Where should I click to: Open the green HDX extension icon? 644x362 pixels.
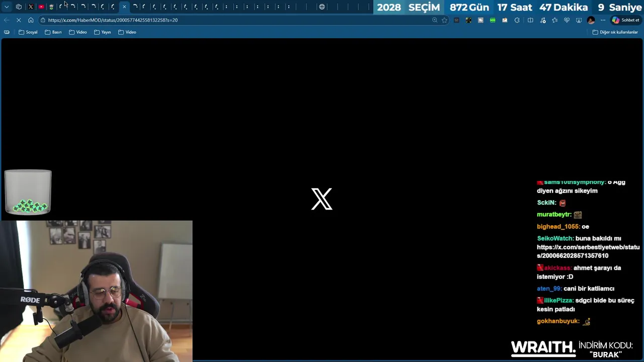click(493, 20)
